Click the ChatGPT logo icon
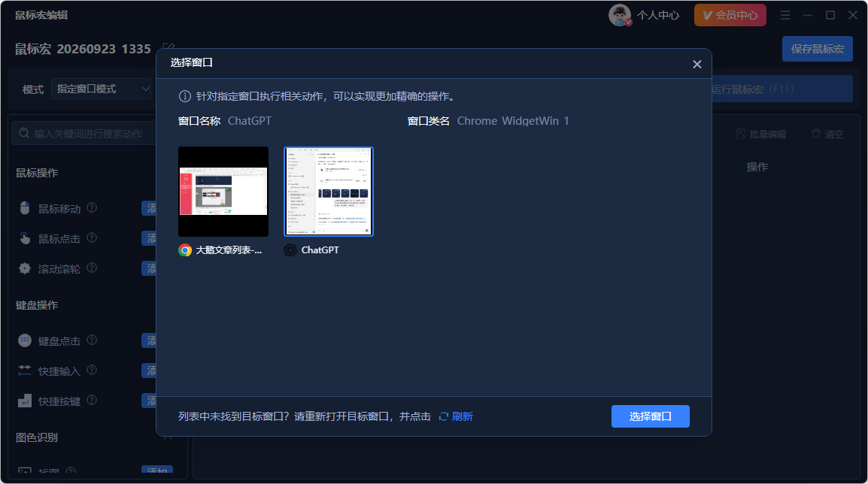Screen dimensions: 868x484 tap(290, 250)
